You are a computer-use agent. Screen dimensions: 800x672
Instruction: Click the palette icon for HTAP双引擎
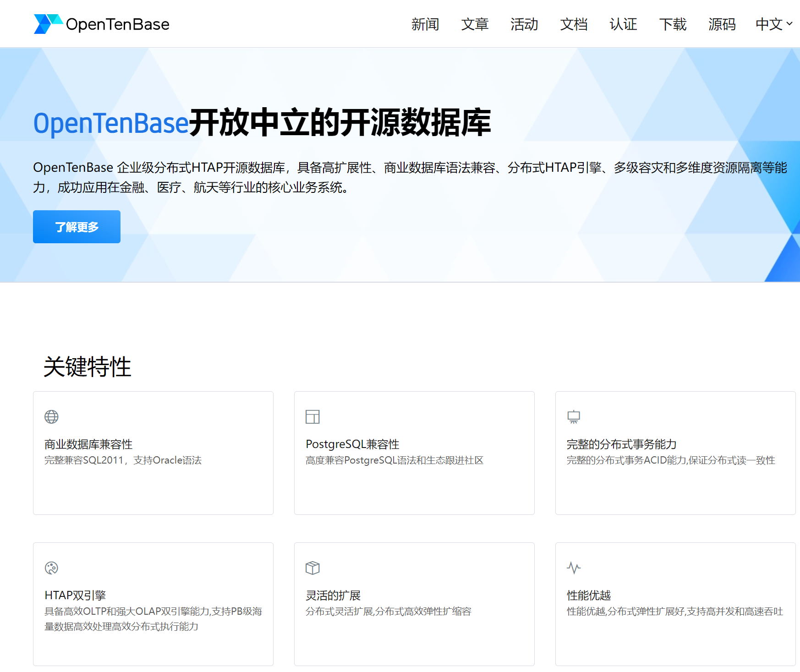tap(51, 568)
